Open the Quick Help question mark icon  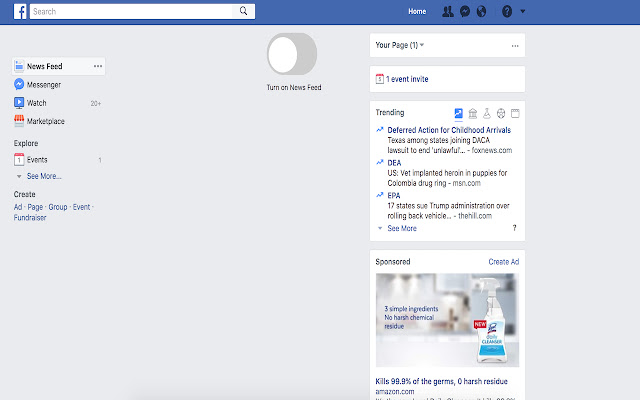(x=507, y=11)
